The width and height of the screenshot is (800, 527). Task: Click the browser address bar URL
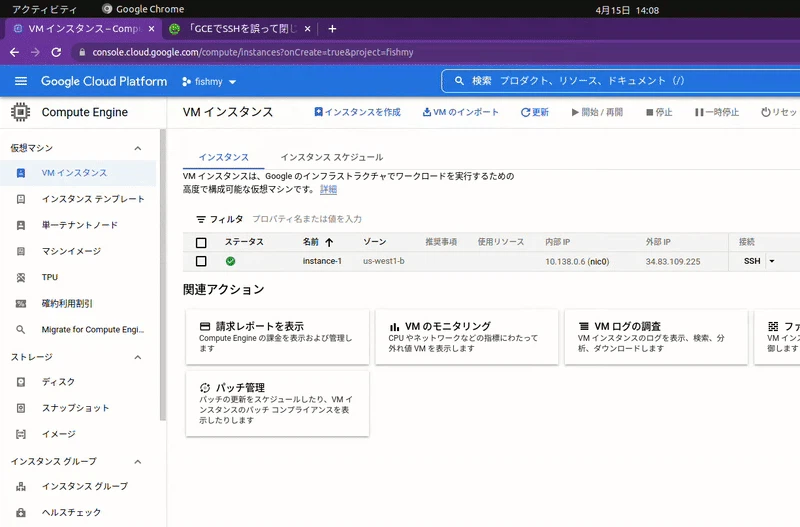click(x=253, y=52)
